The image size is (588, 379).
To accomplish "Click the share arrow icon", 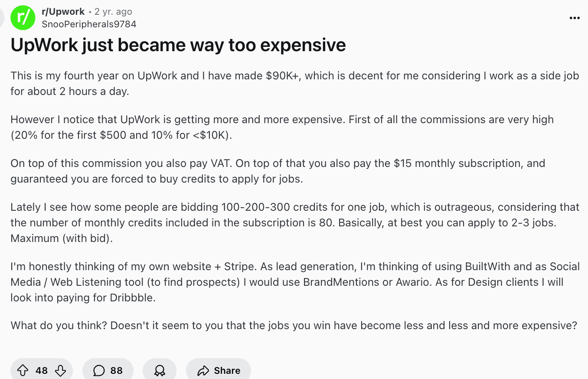I will (204, 370).
